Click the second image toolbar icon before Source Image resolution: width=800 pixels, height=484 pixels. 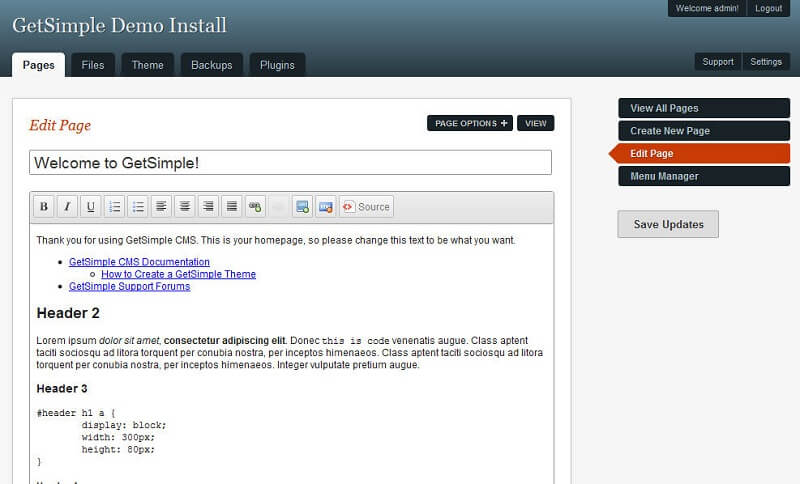326,207
